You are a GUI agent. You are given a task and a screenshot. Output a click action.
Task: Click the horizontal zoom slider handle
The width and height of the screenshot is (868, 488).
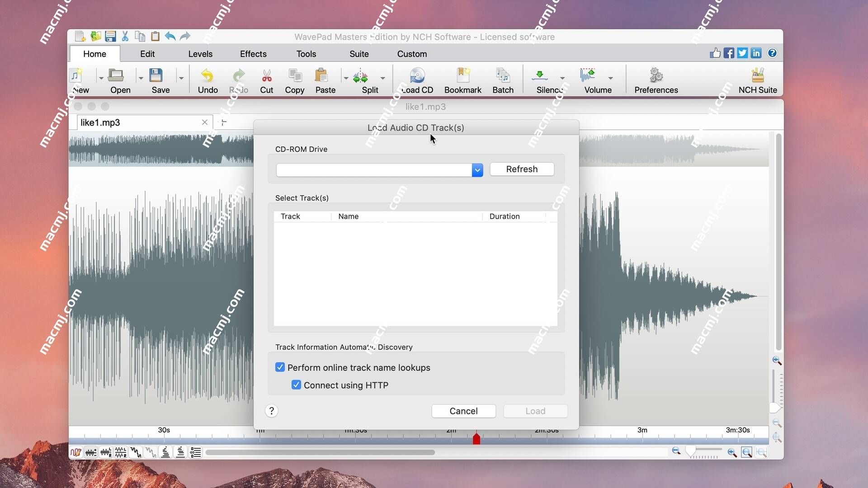click(691, 452)
